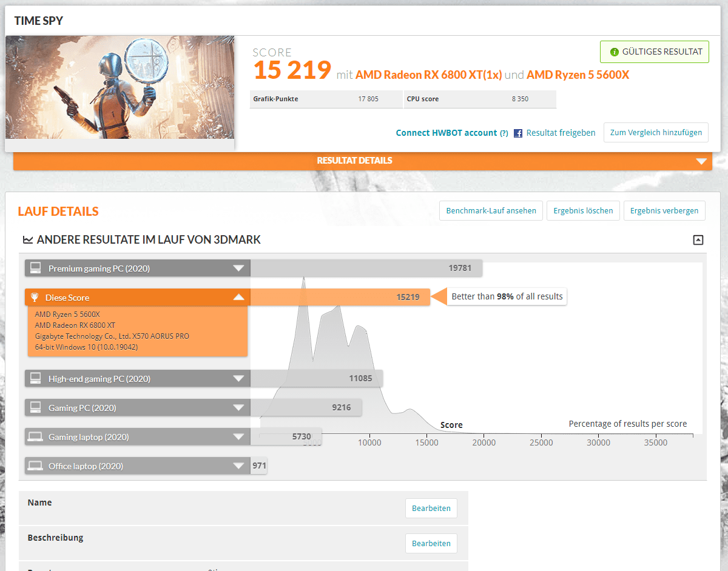Click the Facebook icon beside Resultat freigeben

point(518,133)
